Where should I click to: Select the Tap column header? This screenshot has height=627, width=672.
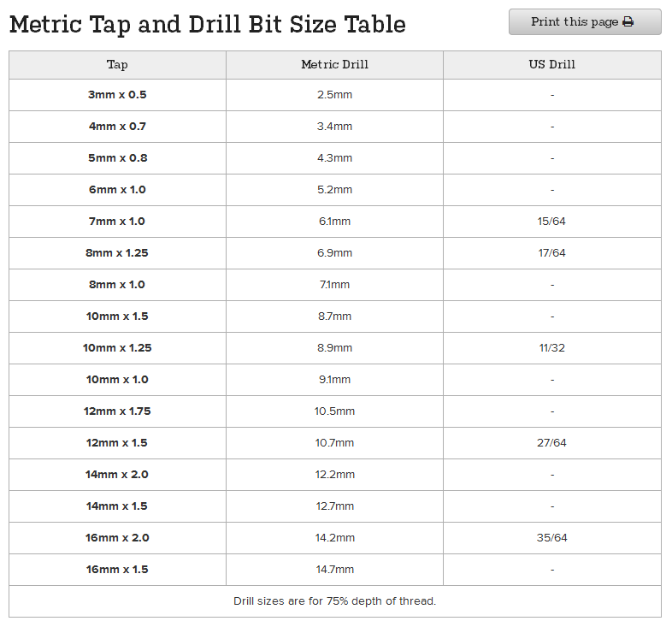(x=117, y=65)
